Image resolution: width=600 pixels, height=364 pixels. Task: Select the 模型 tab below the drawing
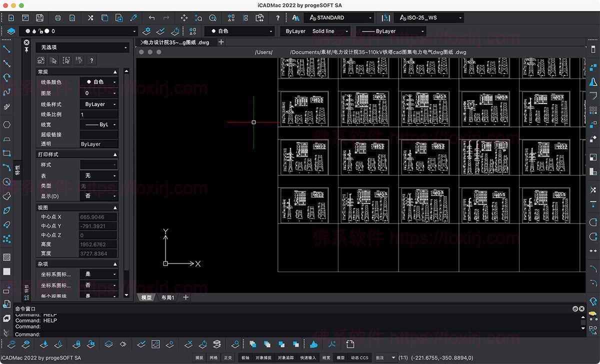pyautogui.click(x=146, y=297)
